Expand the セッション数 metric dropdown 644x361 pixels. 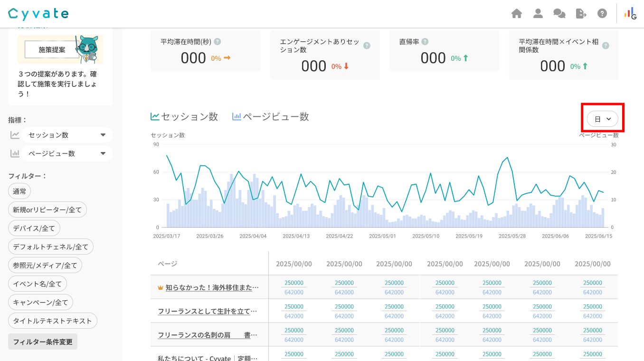point(67,135)
